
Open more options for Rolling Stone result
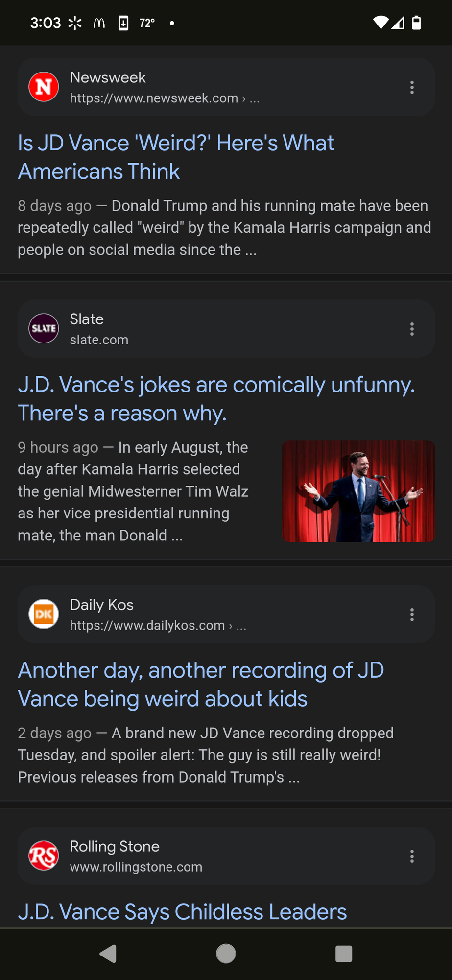click(x=412, y=856)
